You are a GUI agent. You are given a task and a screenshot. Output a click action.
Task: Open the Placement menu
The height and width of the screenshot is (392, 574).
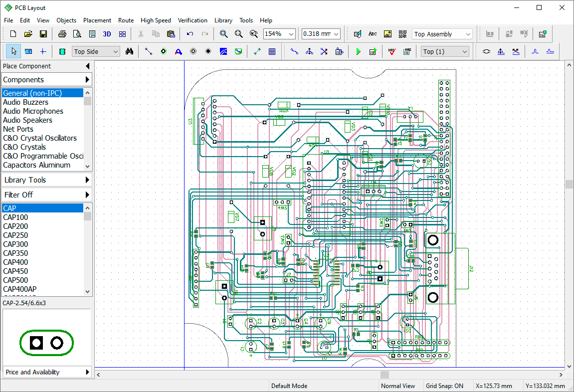(97, 20)
